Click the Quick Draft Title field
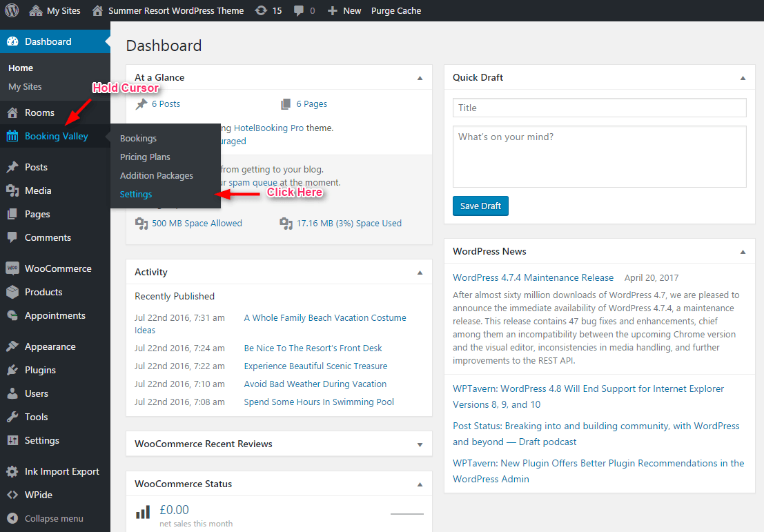 point(599,108)
